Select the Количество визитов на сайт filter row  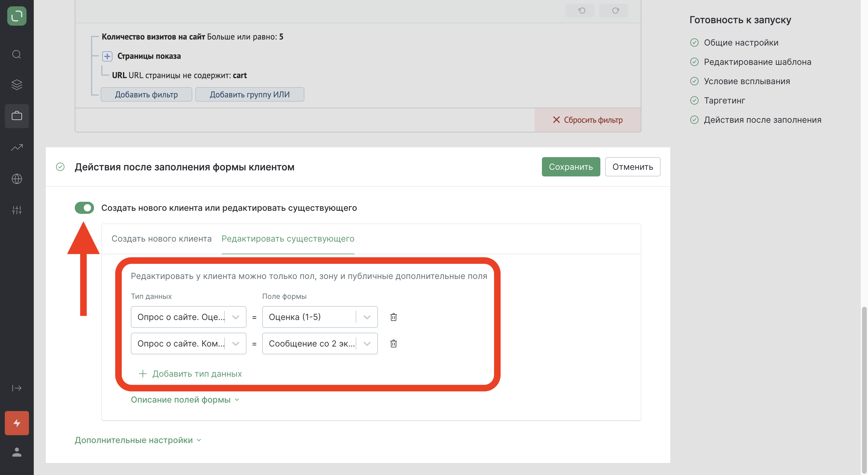192,37
